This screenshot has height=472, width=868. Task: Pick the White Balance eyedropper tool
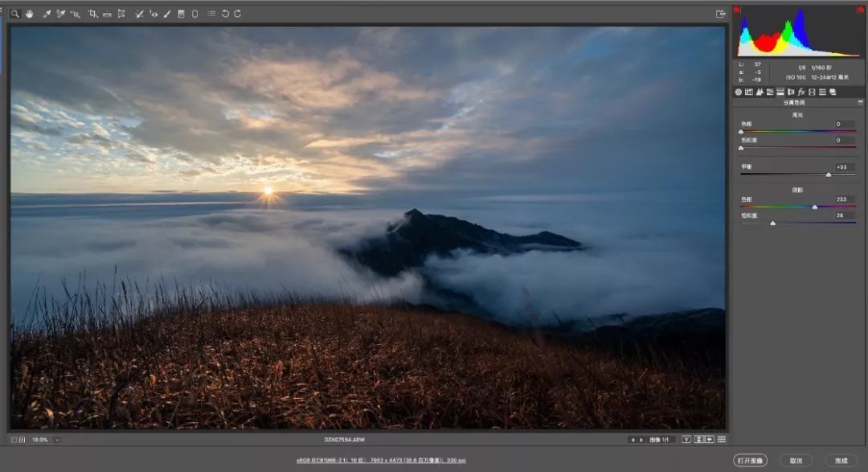[x=47, y=14]
